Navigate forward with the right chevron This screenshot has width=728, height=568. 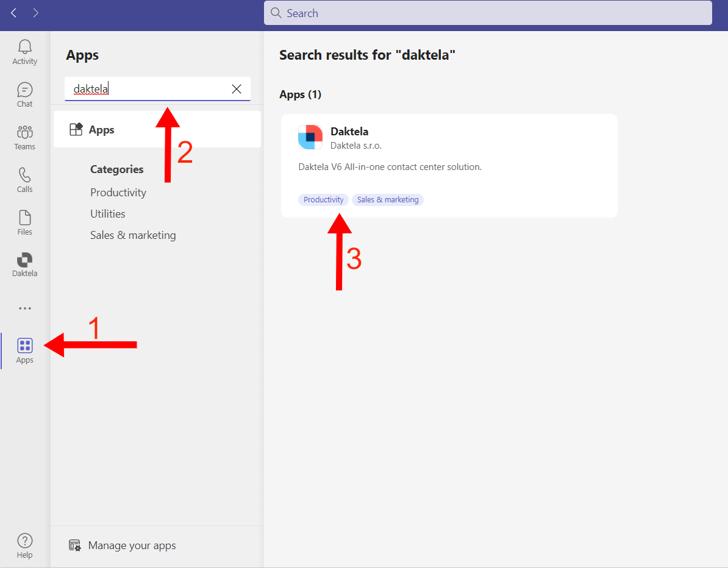click(x=36, y=13)
